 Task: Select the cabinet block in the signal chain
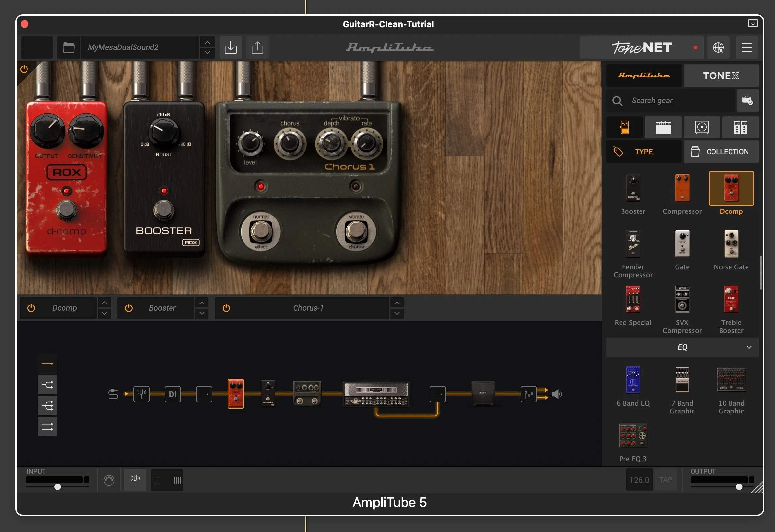(x=483, y=394)
